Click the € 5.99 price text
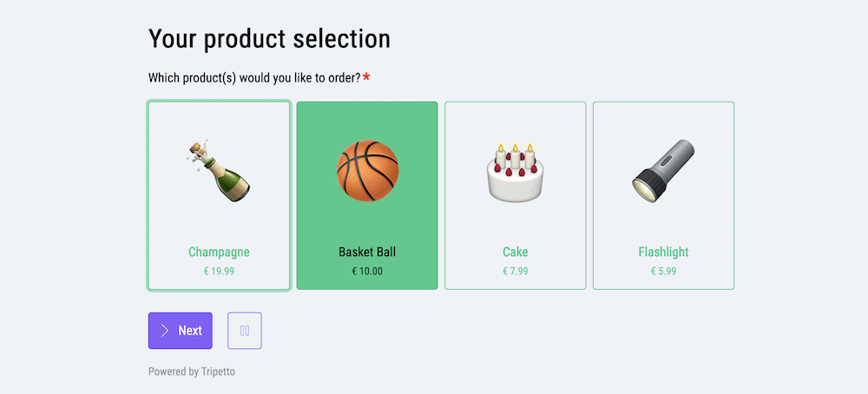This screenshot has width=868, height=394. point(663,272)
